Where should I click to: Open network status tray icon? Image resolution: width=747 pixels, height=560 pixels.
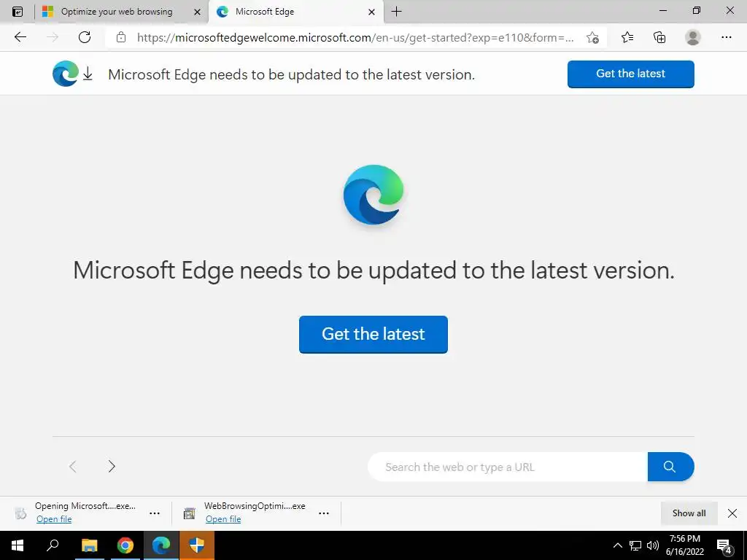click(x=635, y=545)
